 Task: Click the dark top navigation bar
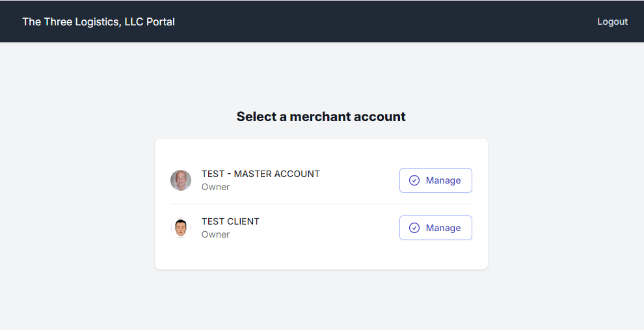pos(390,21)
